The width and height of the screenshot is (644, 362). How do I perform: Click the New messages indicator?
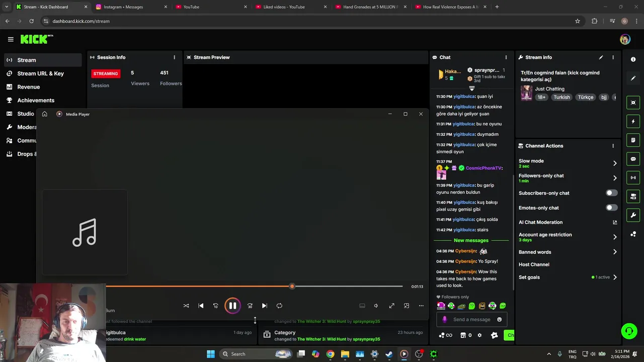(x=471, y=240)
